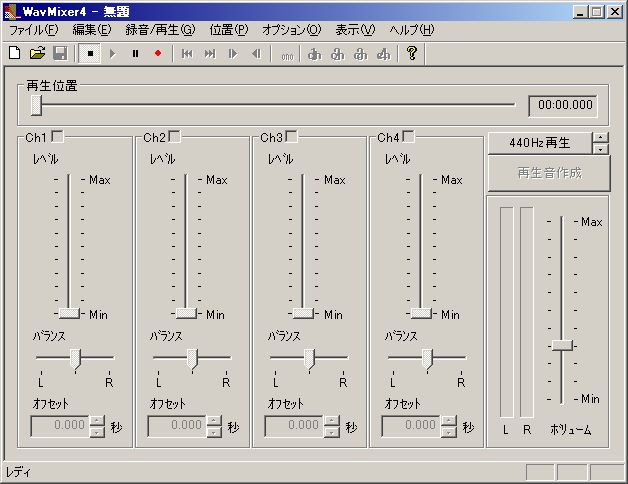Open the 位置(P) menu
The image size is (628, 484).
tap(229, 30)
